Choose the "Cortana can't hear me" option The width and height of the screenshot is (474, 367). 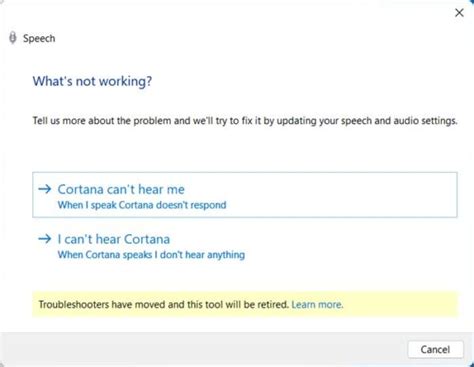click(x=245, y=195)
